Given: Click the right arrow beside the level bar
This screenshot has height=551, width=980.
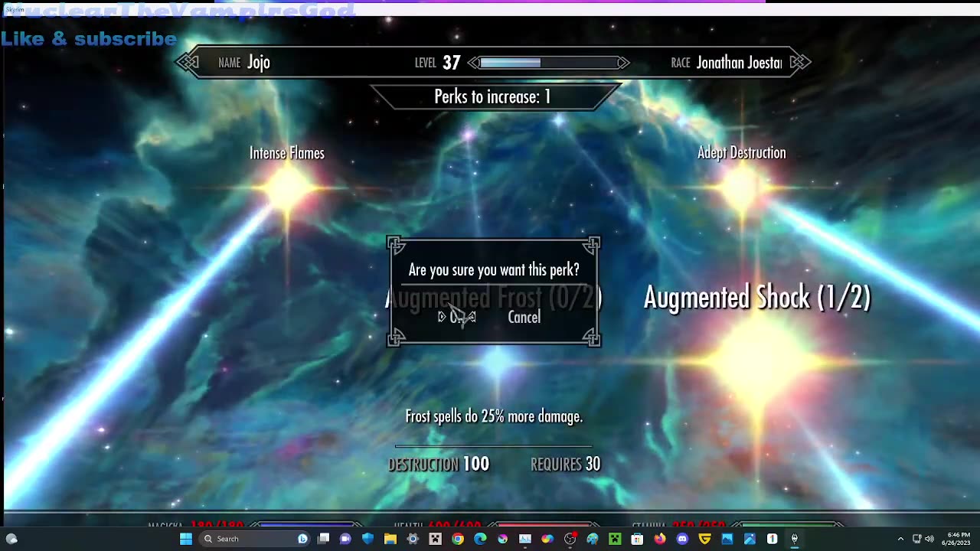Looking at the screenshot, I should pos(623,63).
